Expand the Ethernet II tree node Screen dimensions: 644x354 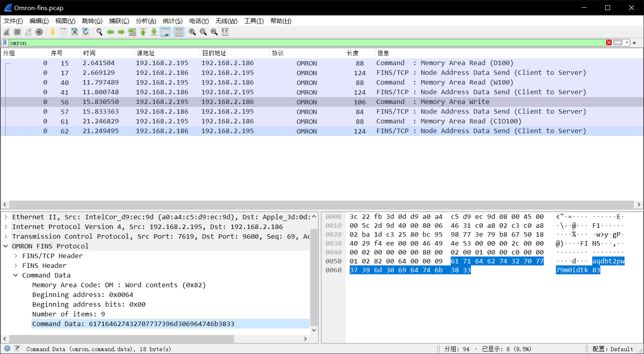(x=6, y=217)
